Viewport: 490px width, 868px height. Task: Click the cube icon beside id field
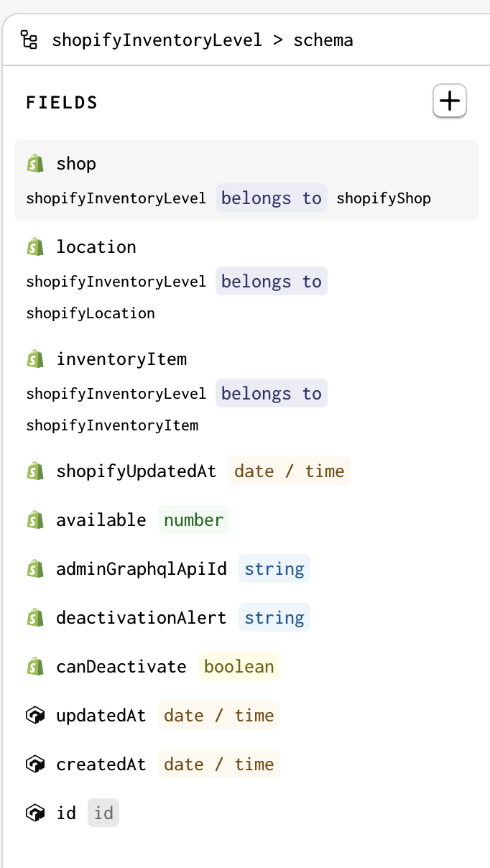coord(35,813)
